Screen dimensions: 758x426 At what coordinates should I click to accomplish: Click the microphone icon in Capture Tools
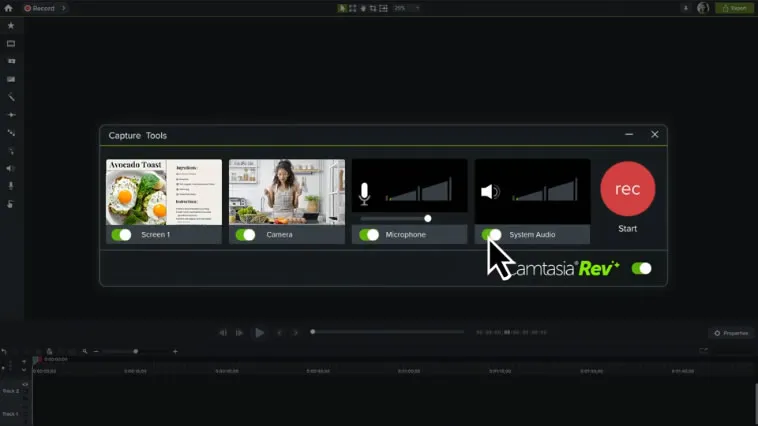point(364,193)
